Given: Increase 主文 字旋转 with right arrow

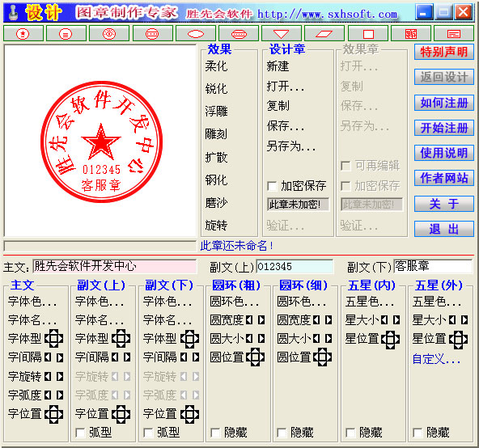Looking at the screenshot, I should 60,376.
